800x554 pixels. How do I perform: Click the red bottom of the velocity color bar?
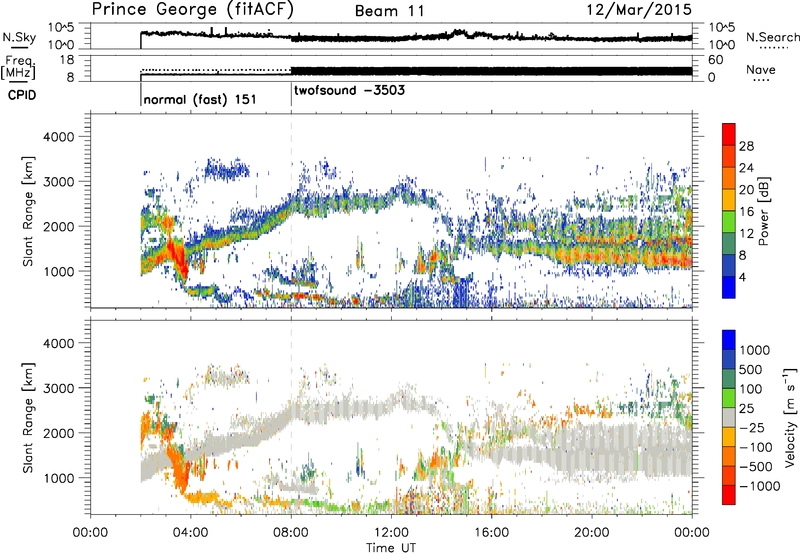[x=729, y=495]
